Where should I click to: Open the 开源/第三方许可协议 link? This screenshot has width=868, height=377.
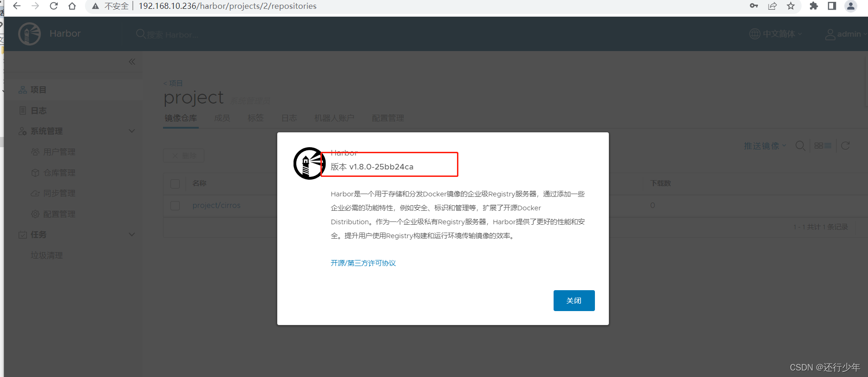pos(363,263)
